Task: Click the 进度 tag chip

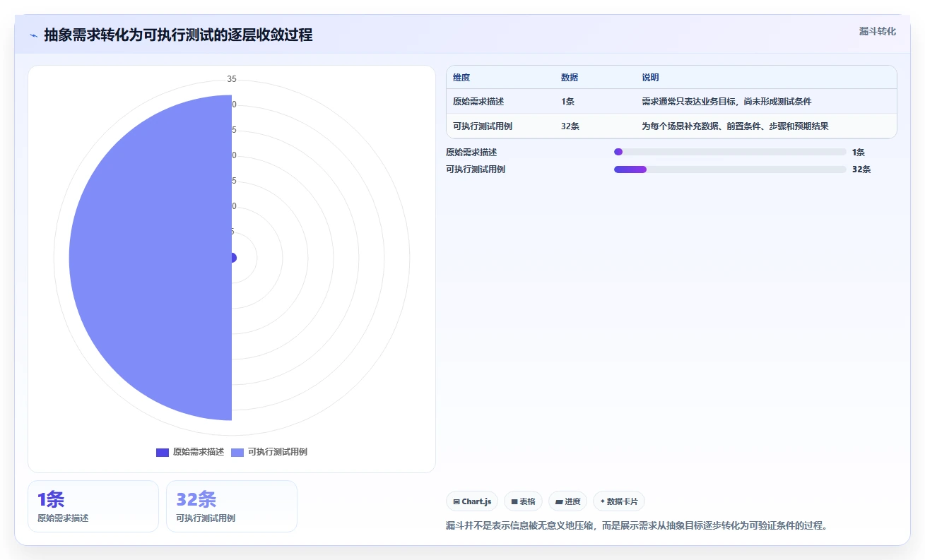Action: click(568, 501)
